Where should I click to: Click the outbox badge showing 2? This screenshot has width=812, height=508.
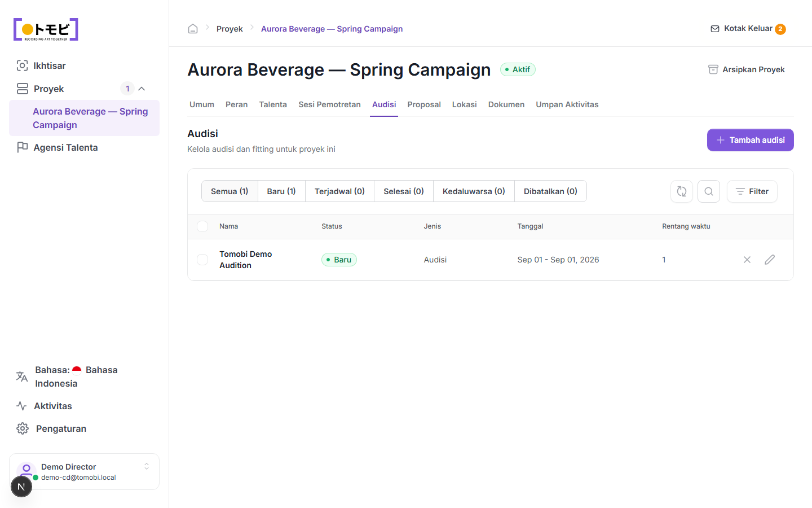pyautogui.click(x=780, y=29)
